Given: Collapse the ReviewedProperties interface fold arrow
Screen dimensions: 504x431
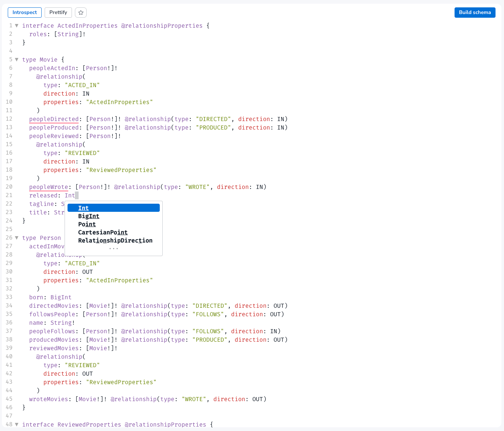Looking at the screenshot, I should pos(17,425).
